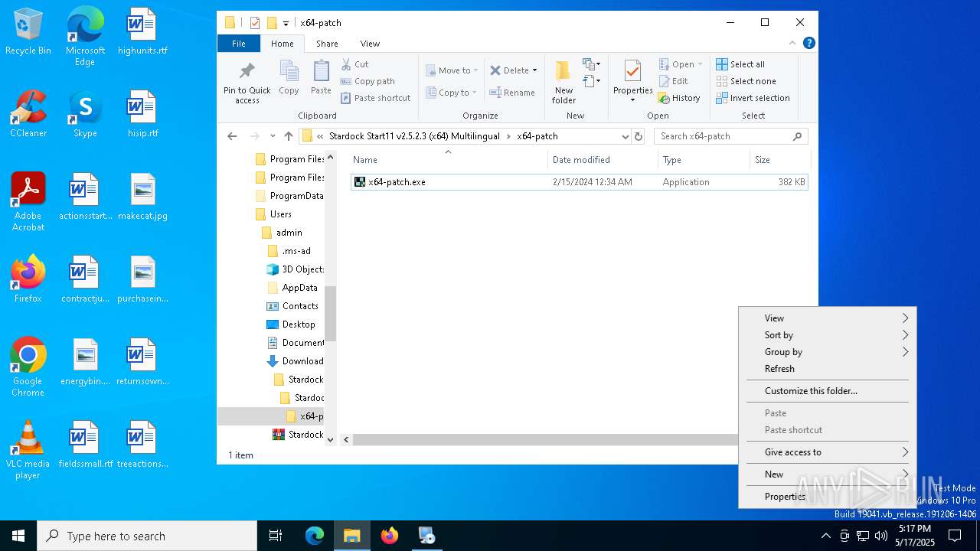Click Select all in ribbon

click(740, 64)
